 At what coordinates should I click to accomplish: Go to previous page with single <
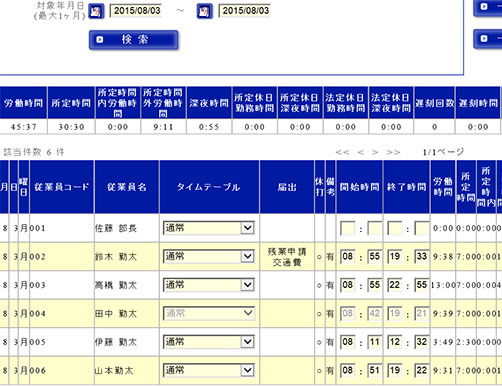tap(361, 152)
